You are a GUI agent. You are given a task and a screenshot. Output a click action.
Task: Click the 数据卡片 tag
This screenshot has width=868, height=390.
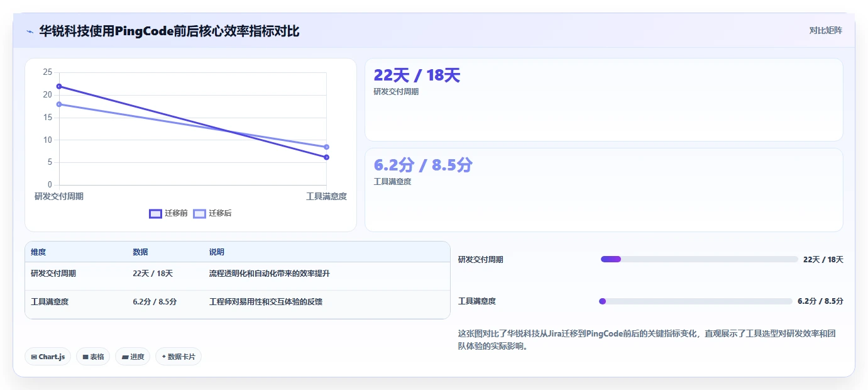pyautogui.click(x=179, y=357)
